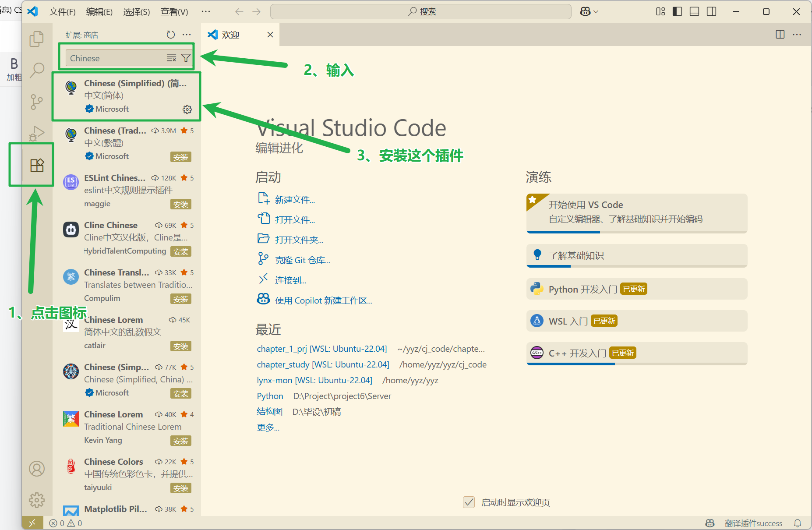Open notifications bell in status bar

pos(798,523)
